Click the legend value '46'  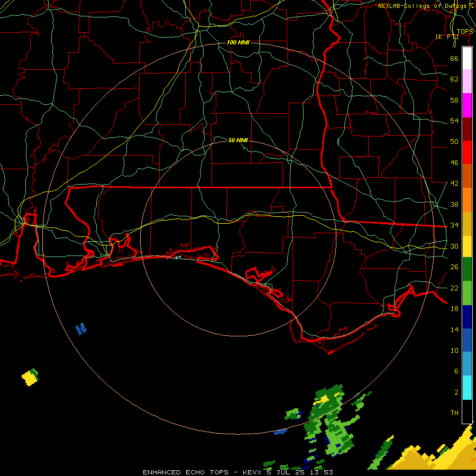click(454, 163)
